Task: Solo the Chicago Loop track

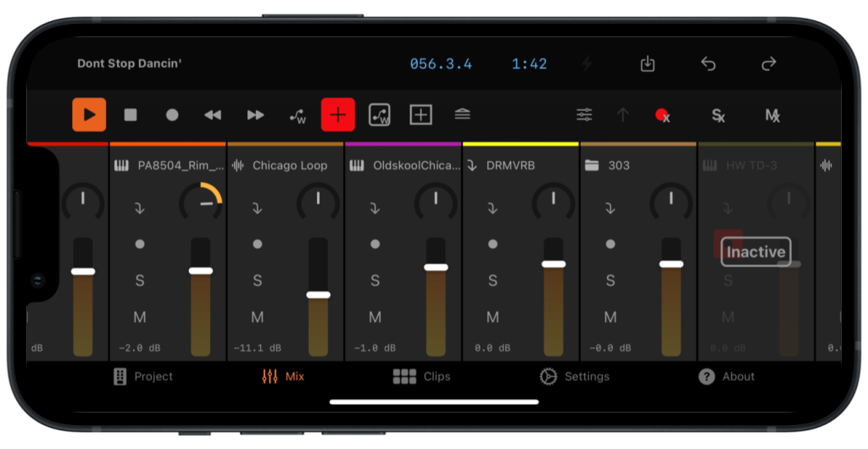Action: point(258,280)
